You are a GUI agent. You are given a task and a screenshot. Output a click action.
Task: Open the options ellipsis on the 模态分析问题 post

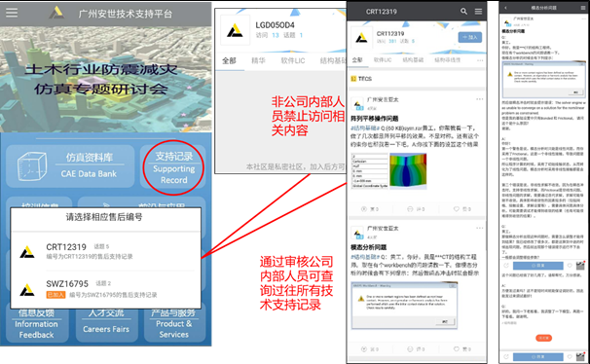pos(479,228)
